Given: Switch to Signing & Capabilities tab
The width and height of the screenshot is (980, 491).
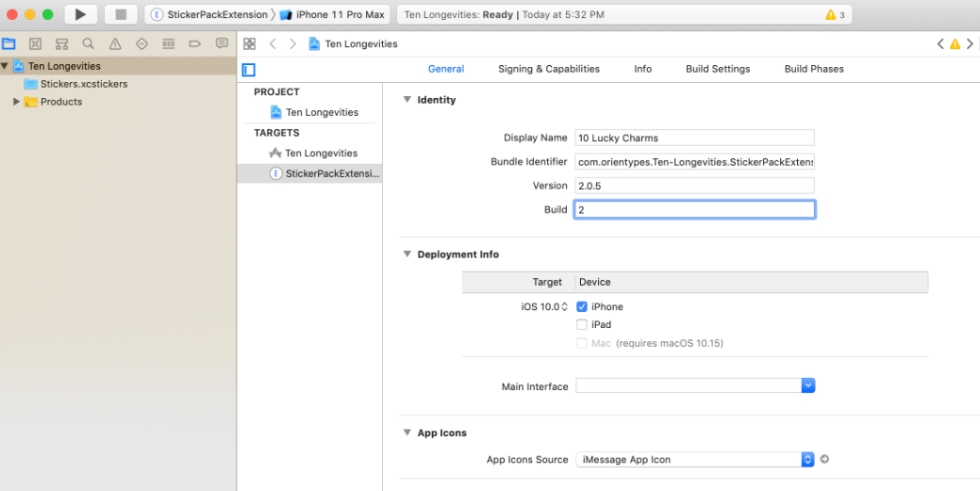Looking at the screenshot, I should 549,69.
